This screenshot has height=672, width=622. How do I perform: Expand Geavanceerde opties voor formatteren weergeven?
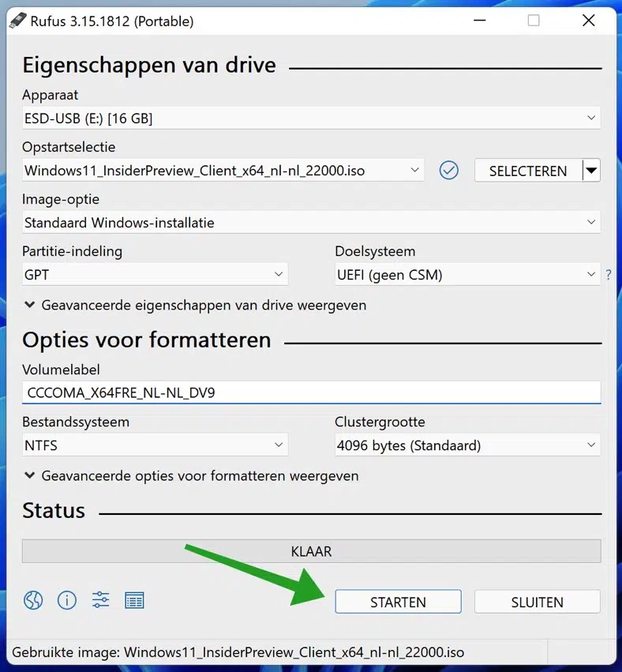[192, 475]
